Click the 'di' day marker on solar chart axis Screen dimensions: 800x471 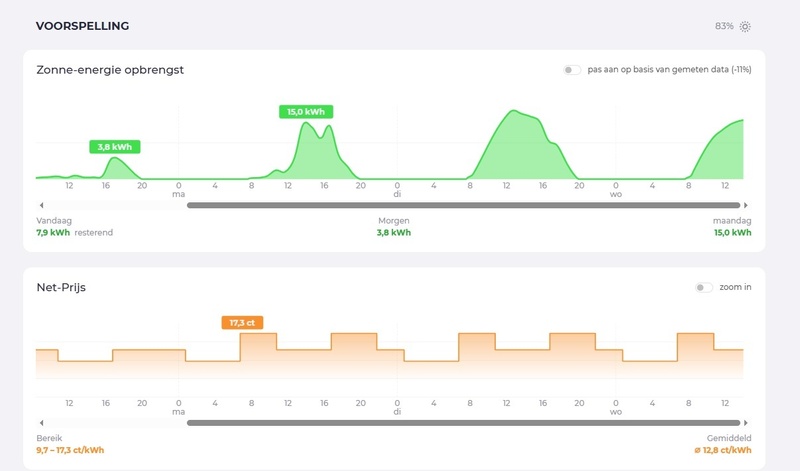click(x=397, y=194)
